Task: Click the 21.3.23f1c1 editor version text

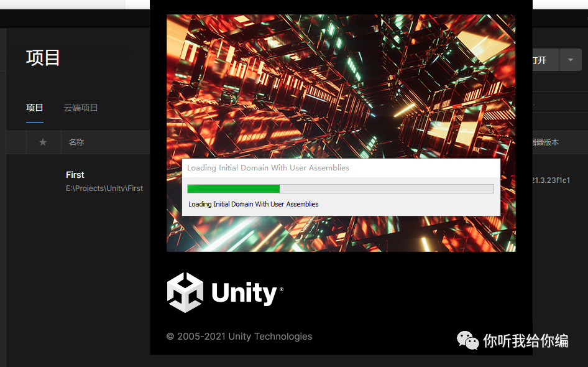Action: click(x=551, y=180)
